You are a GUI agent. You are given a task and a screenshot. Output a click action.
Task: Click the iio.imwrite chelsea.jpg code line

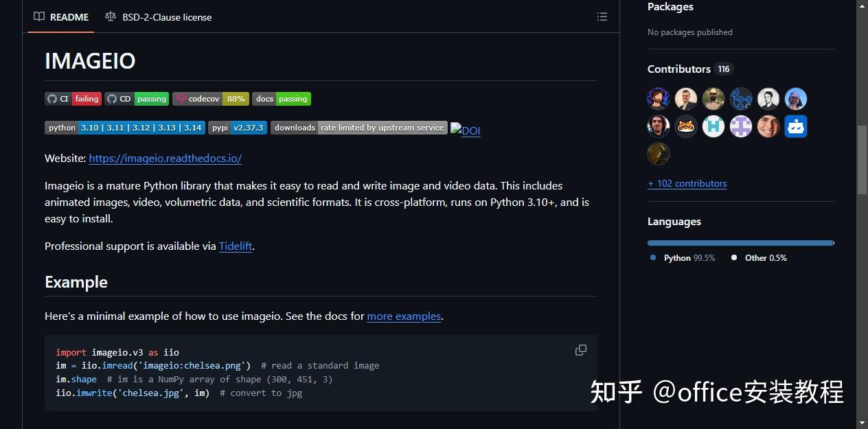(179, 393)
